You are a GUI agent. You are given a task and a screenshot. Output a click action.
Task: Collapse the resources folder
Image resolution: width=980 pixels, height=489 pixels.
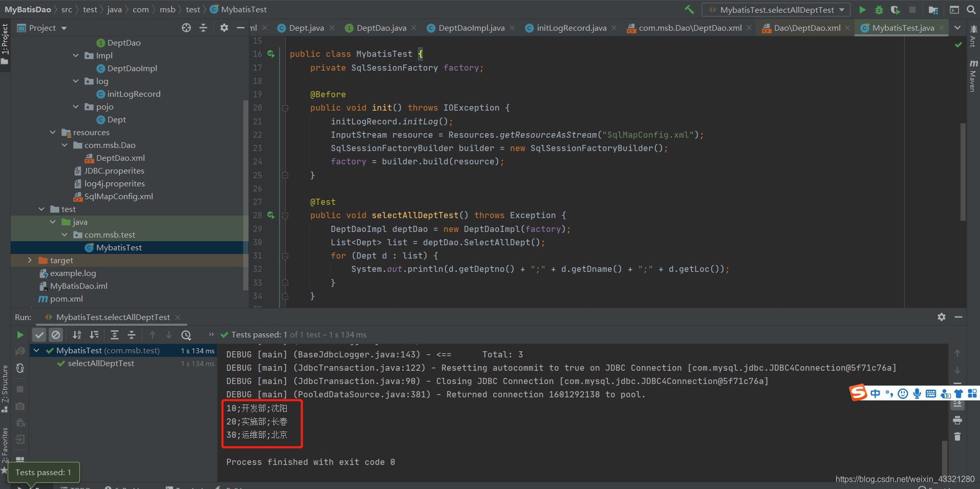tap(53, 132)
